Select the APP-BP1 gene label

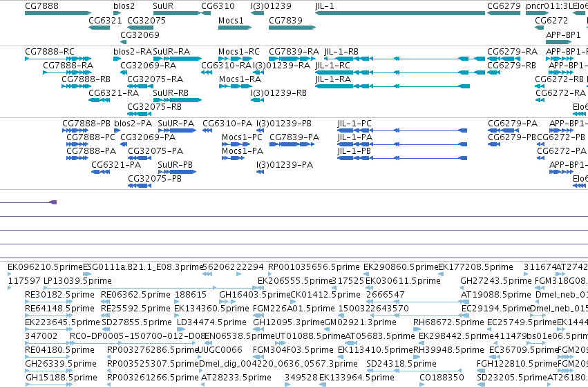click(563, 35)
